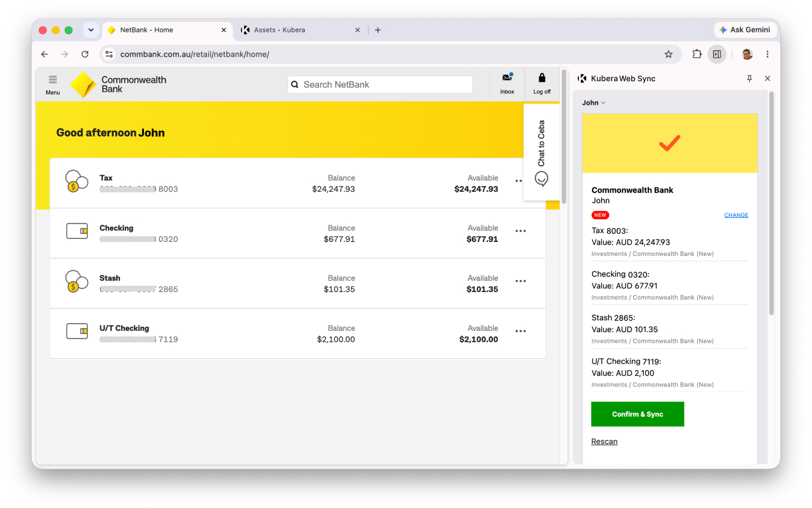Expand the John portfolio dropdown
812x508 pixels.
click(594, 103)
